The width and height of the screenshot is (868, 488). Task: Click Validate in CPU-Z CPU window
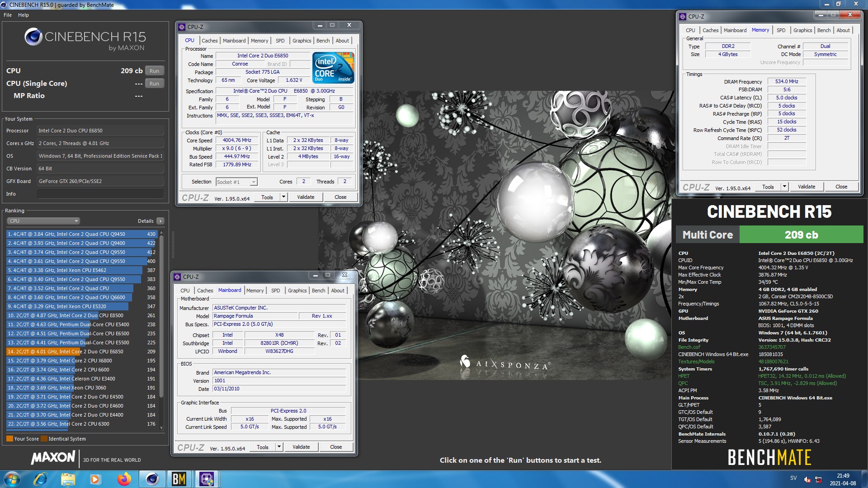(x=306, y=197)
